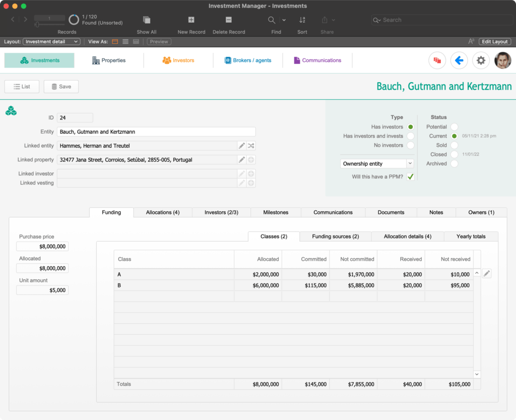Toggle the 'Will this have a PPM?' checkbox
This screenshot has width=516, height=420.
(x=410, y=176)
